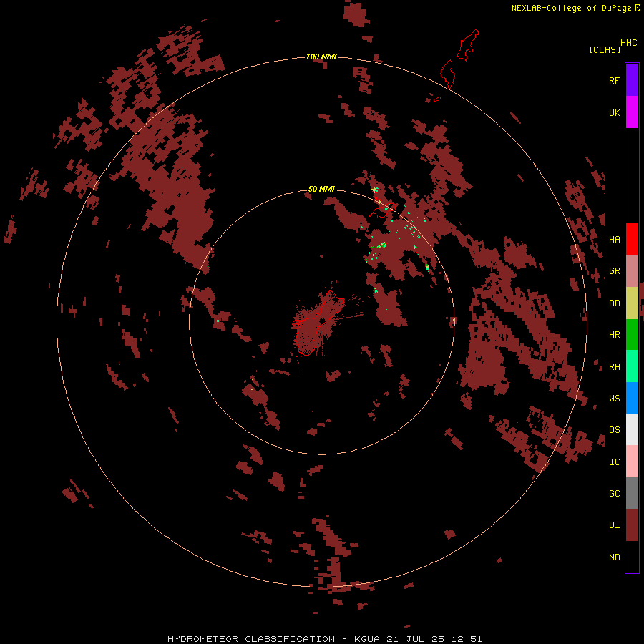The image size is (644, 644).
Task: Click the HA legend label
Action: coord(614,240)
